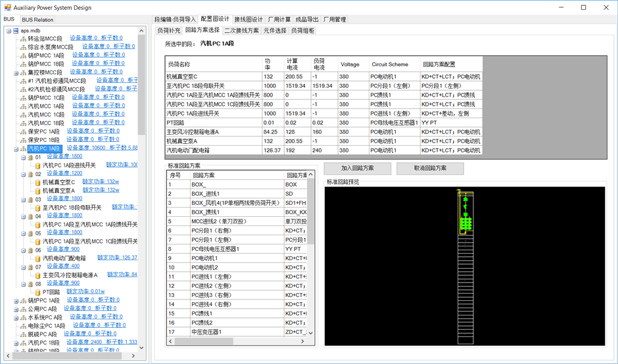Click the cabinet icon for node 06
The width and height of the screenshot is (618, 364).
[30, 250]
